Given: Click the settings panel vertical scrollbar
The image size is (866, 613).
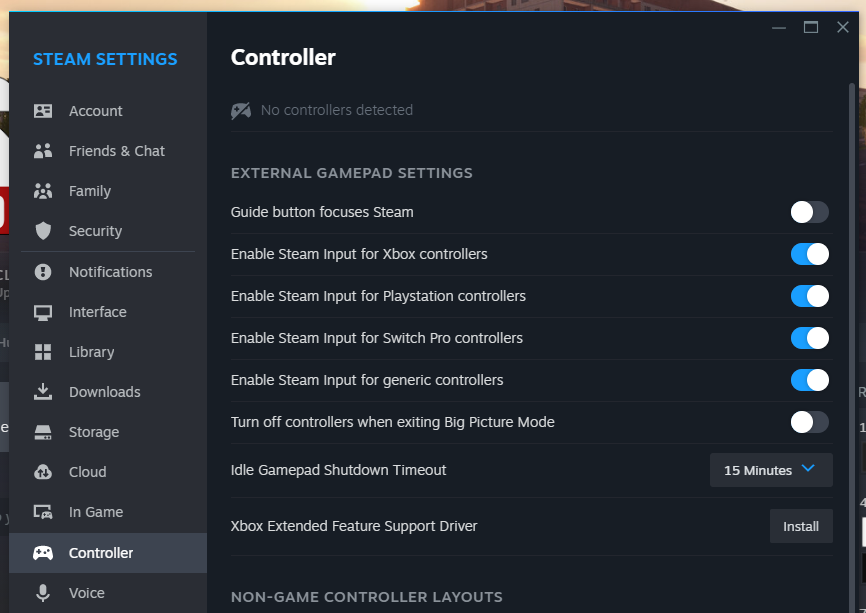Looking at the screenshot, I should click(x=852, y=300).
